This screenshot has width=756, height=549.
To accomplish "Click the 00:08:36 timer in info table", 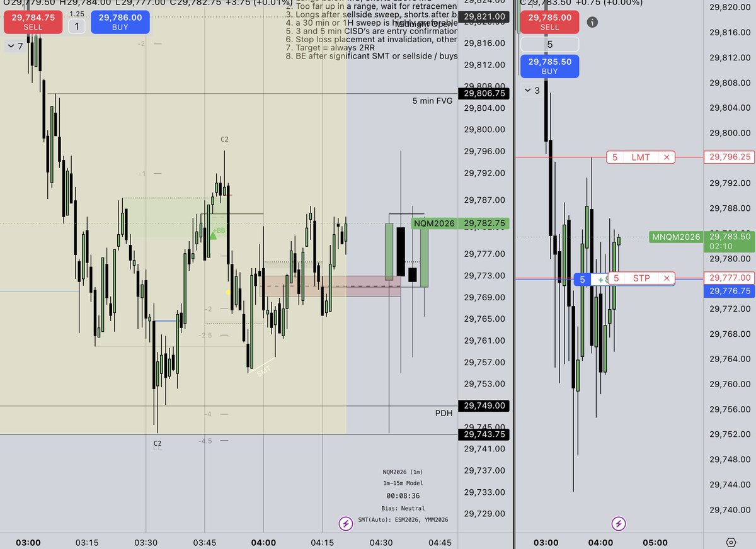I will tap(403, 495).
